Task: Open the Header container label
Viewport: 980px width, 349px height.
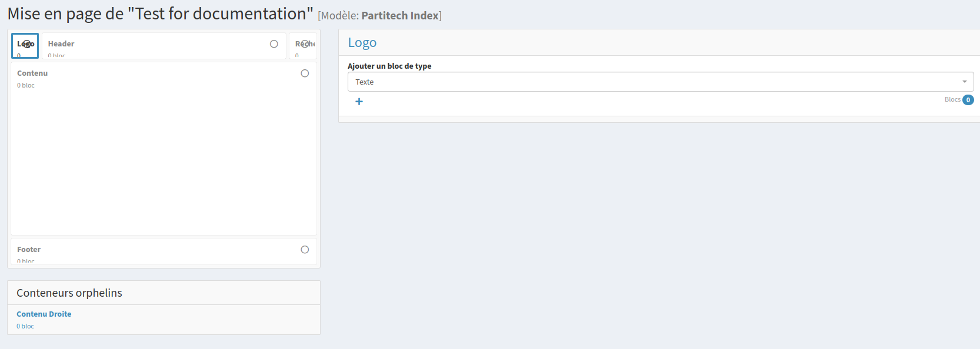Action: click(61, 44)
